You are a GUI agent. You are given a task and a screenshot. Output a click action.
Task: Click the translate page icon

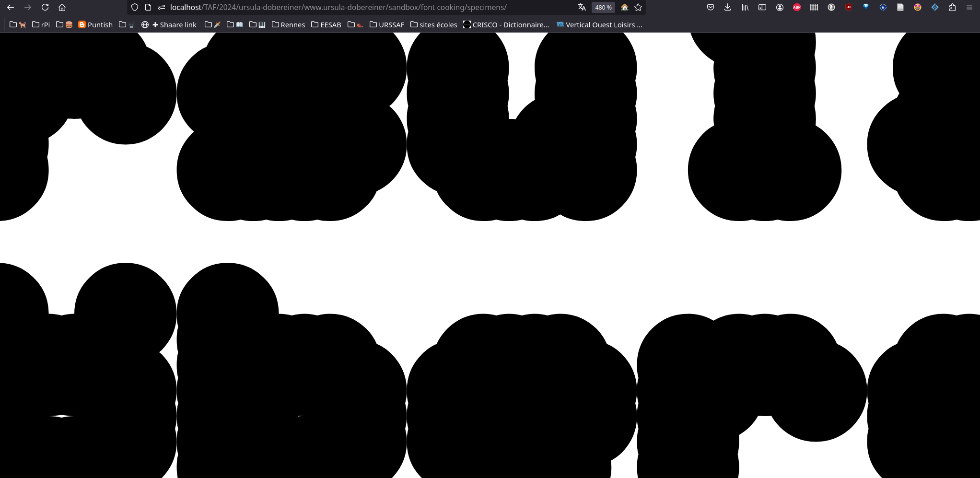[582, 7]
